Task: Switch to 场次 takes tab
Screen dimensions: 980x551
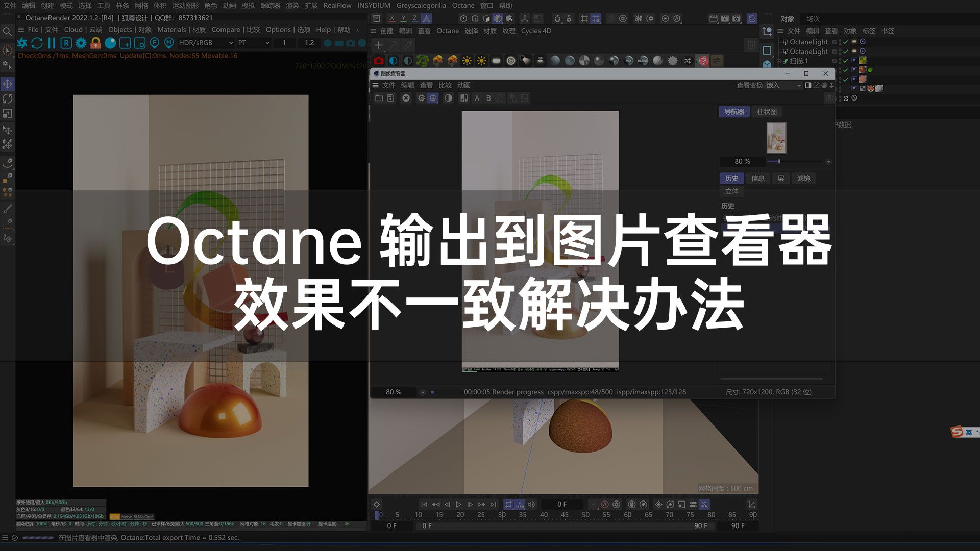Action: click(x=813, y=19)
